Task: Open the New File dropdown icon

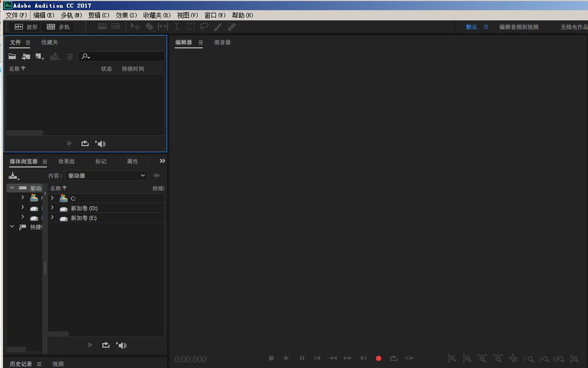Action: [x=40, y=56]
